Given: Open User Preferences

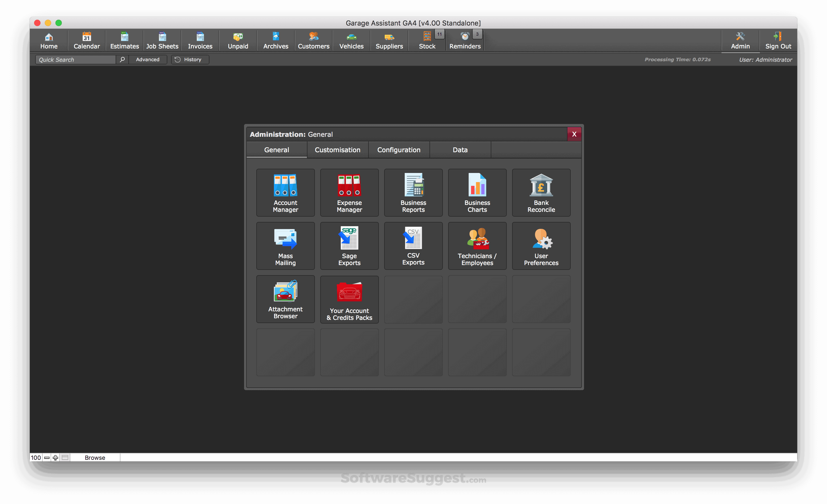Looking at the screenshot, I should (541, 246).
